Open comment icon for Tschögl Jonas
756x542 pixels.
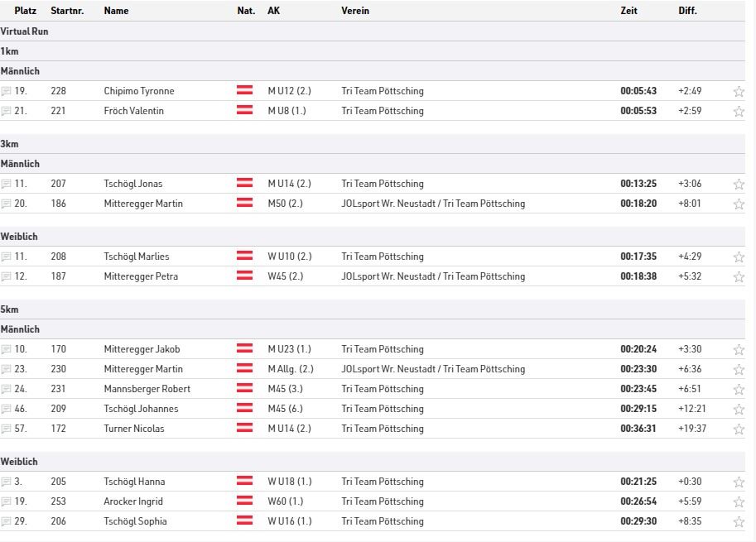pos(6,184)
